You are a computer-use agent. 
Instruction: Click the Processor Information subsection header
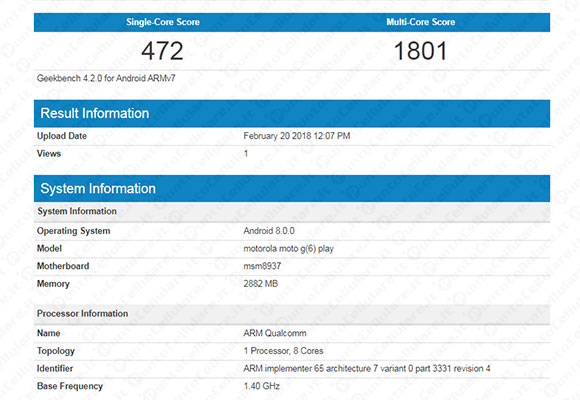click(x=292, y=313)
